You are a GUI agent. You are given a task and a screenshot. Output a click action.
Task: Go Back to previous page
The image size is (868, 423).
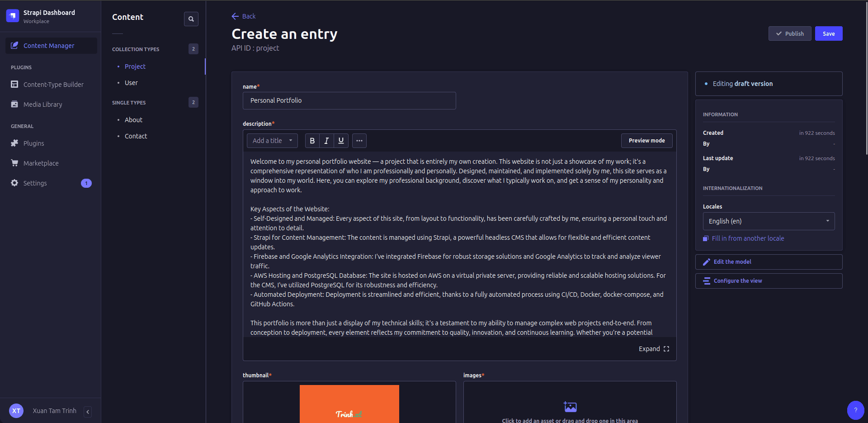click(x=244, y=16)
